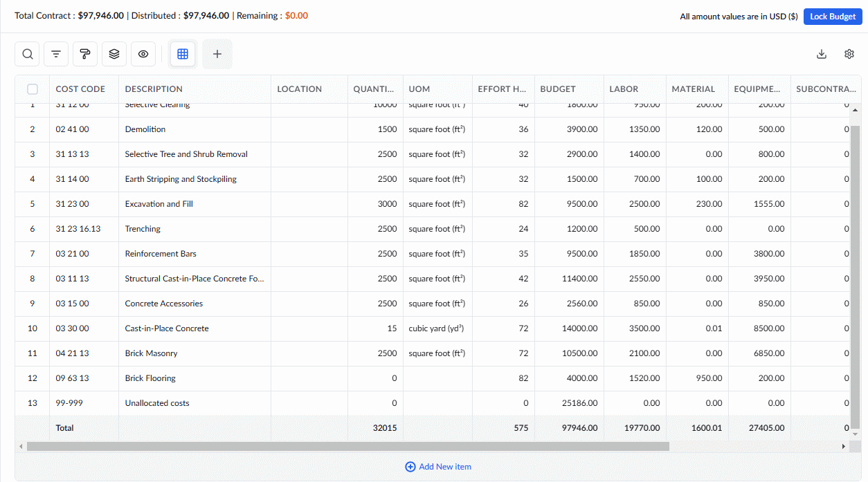
Task: Click Unallocated costs row description
Action: pyautogui.click(x=195, y=403)
